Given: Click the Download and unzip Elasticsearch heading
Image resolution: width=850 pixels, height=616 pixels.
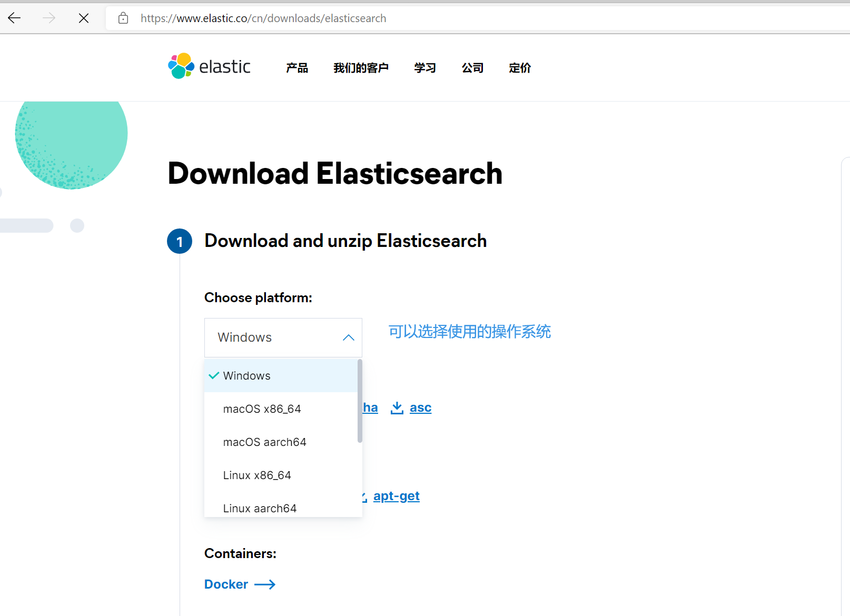Looking at the screenshot, I should click(x=345, y=241).
